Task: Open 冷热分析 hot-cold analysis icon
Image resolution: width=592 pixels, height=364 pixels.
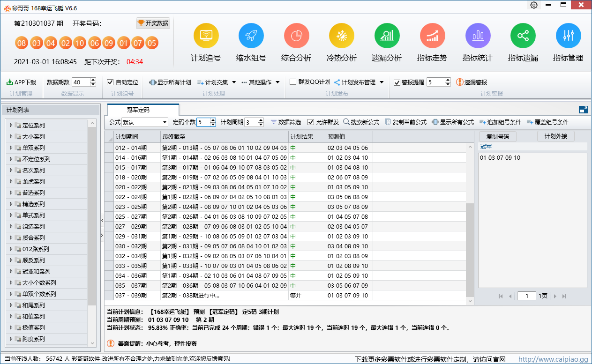Action: point(341,36)
